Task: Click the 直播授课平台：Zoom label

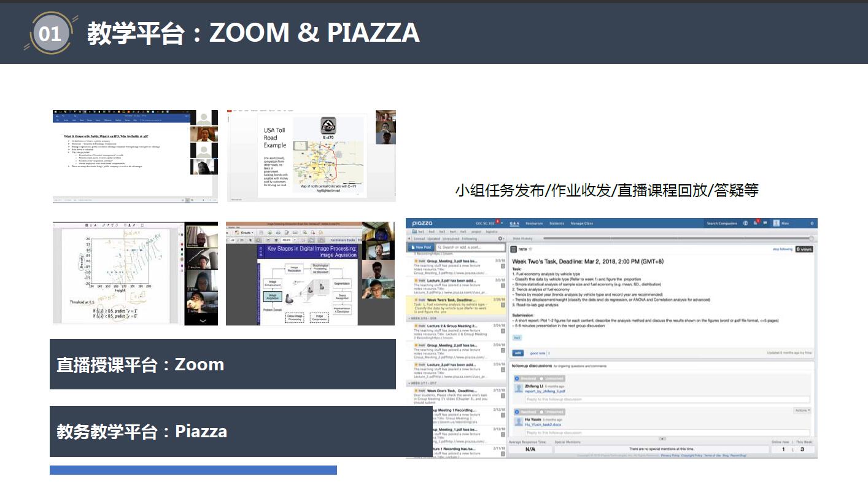Action: (141, 364)
